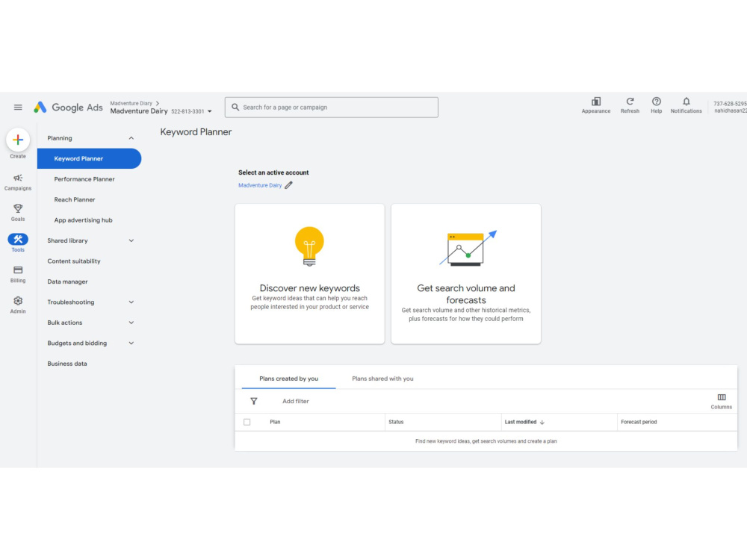The image size is (747, 560).
Task: Click the pencil edit icon beside Madventure Dairy
Action: tap(288, 185)
